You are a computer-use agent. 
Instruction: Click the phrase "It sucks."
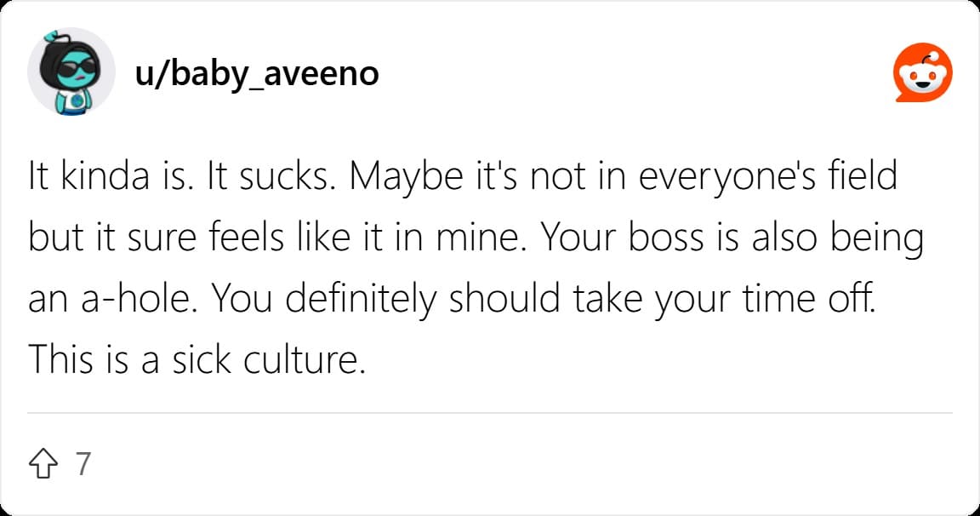pos(271,176)
